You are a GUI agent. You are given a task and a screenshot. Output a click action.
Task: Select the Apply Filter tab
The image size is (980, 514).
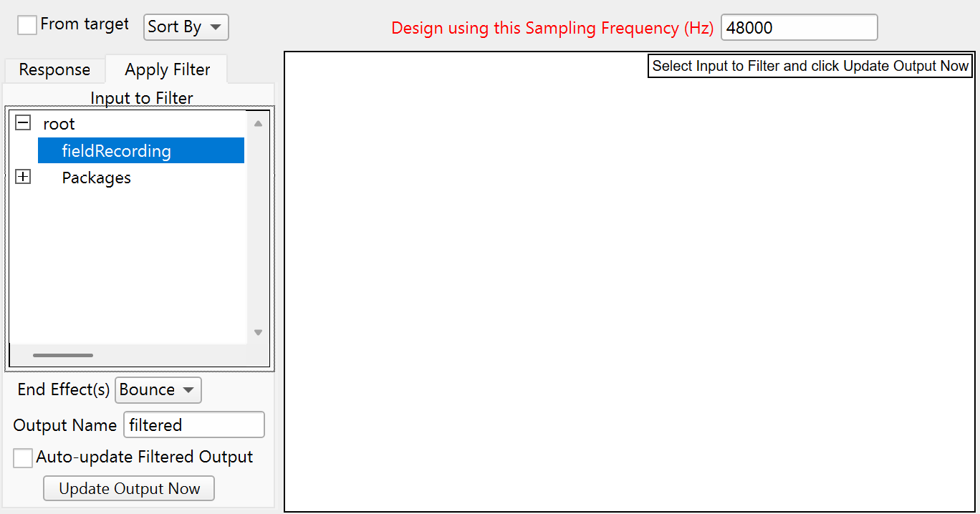(x=167, y=70)
